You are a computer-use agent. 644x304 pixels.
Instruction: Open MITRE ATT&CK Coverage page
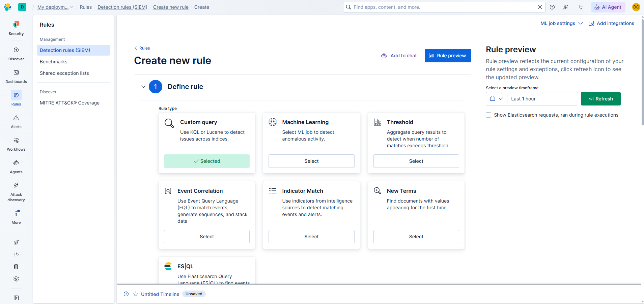point(69,103)
